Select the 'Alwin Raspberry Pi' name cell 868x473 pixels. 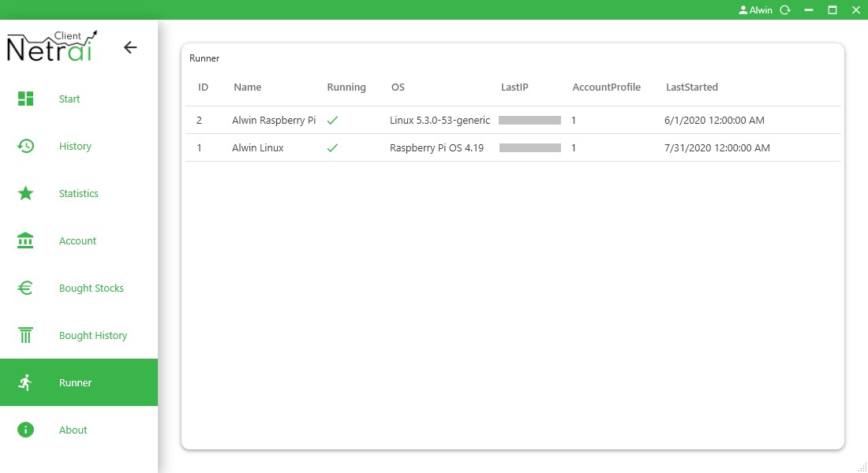tap(274, 120)
